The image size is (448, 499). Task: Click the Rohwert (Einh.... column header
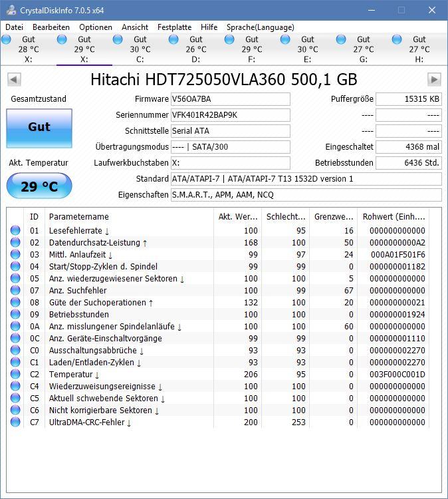(393, 217)
